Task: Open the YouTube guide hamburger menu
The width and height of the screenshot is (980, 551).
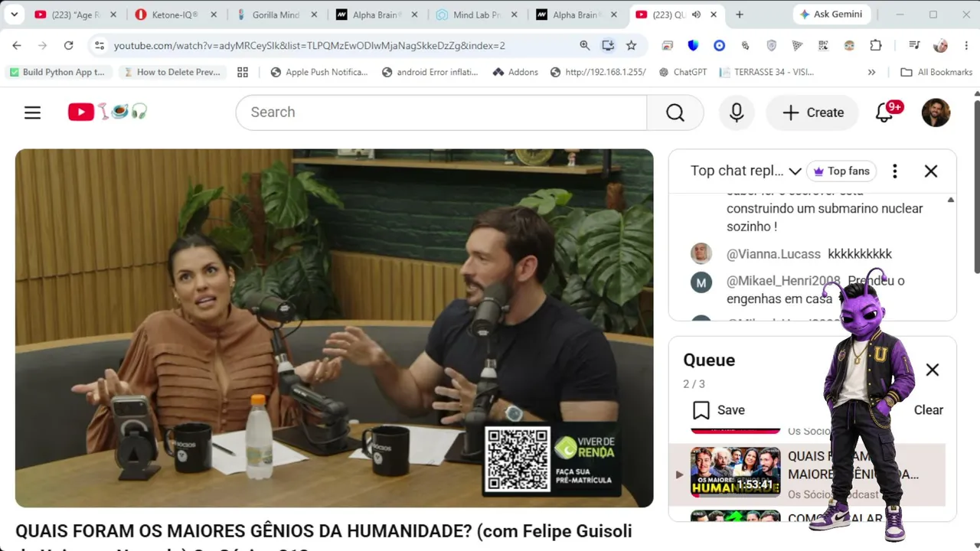Action: tap(32, 112)
